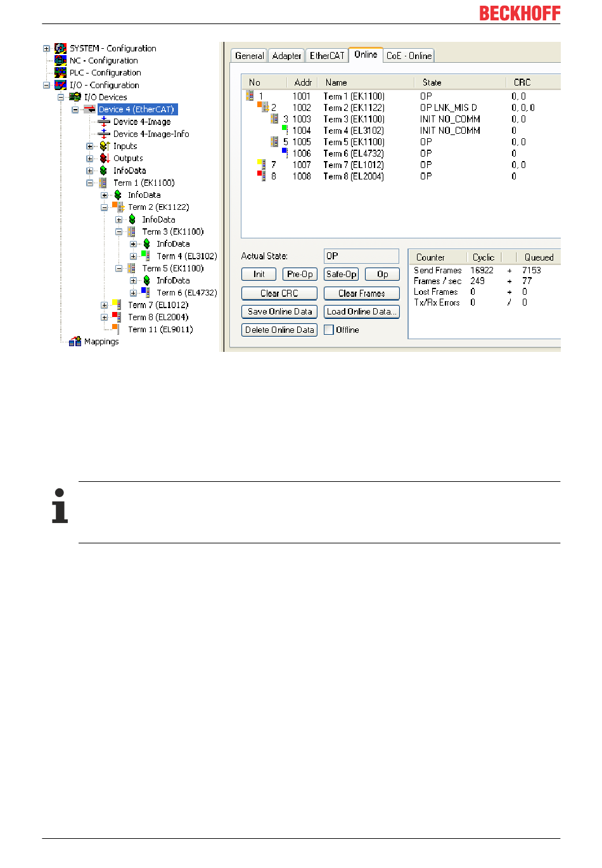The height and width of the screenshot is (868, 602).
Task: Expand the Term 4 (EL3102) node
Action: pos(133,256)
